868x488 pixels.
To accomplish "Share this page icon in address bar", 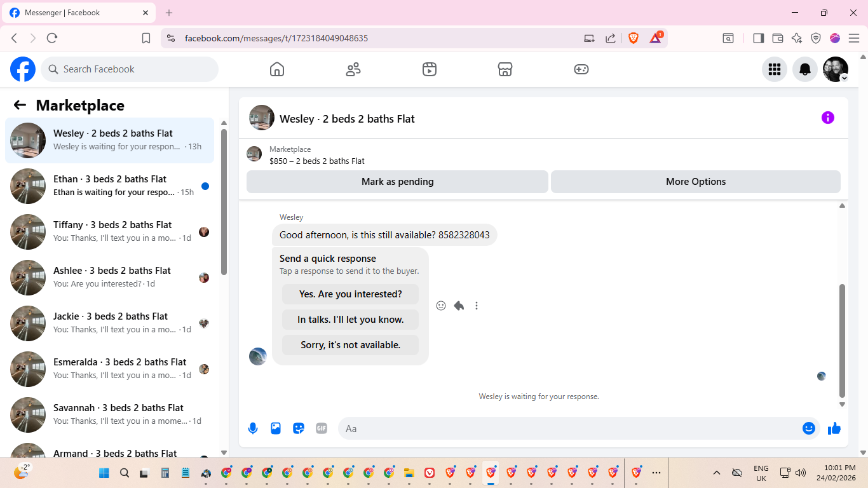I will [611, 38].
